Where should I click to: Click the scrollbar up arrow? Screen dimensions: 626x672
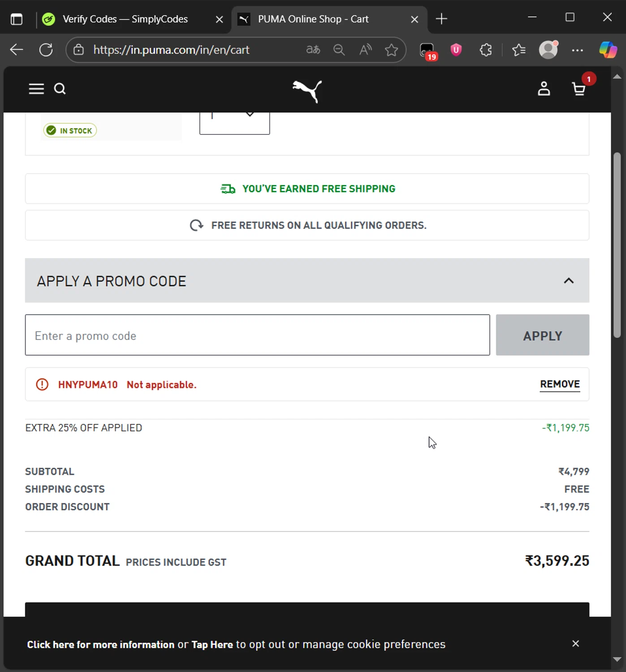tap(617, 77)
